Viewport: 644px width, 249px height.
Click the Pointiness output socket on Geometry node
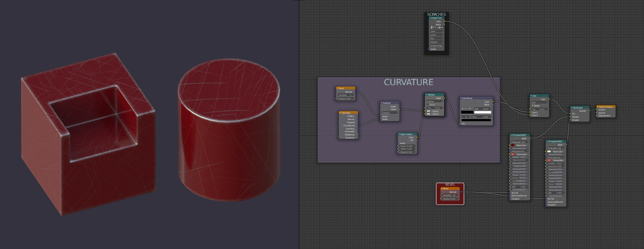[358, 138]
